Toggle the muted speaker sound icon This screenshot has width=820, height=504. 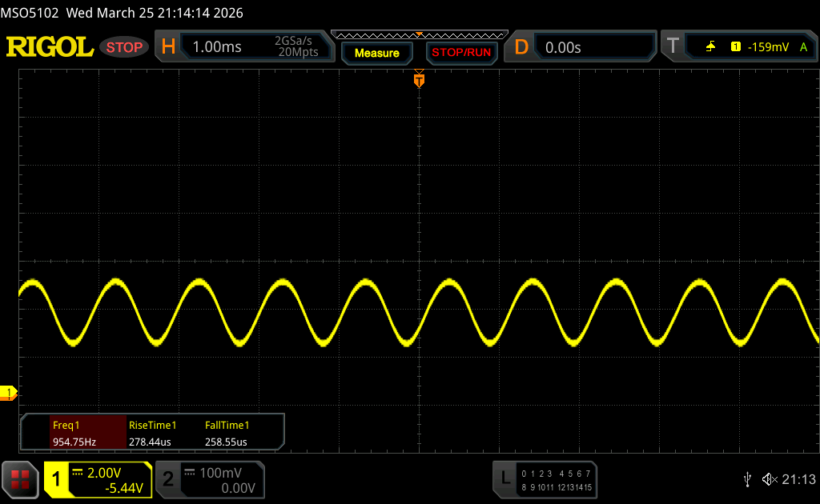pyautogui.click(x=770, y=479)
